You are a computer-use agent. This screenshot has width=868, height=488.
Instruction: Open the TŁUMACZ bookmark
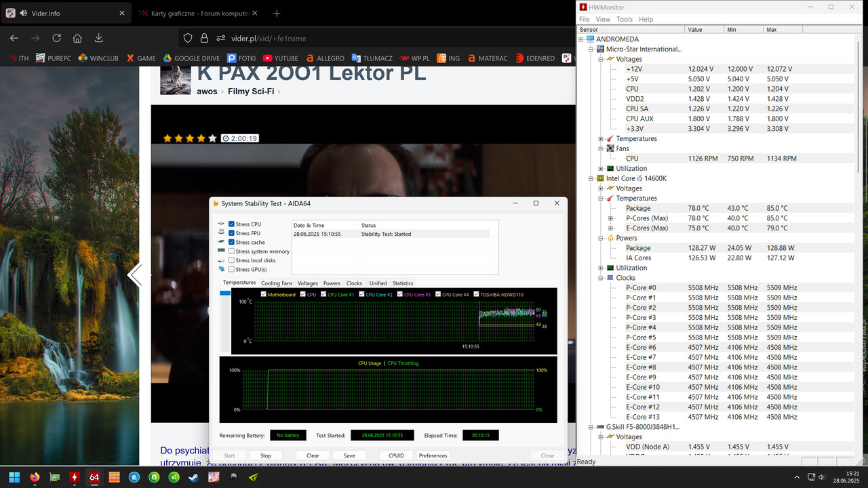373,58
